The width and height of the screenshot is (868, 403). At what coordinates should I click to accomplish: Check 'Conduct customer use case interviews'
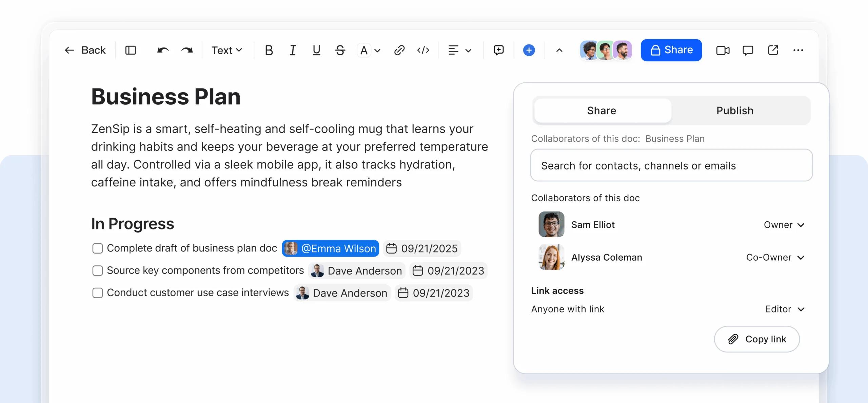pyautogui.click(x=98, y=293)
